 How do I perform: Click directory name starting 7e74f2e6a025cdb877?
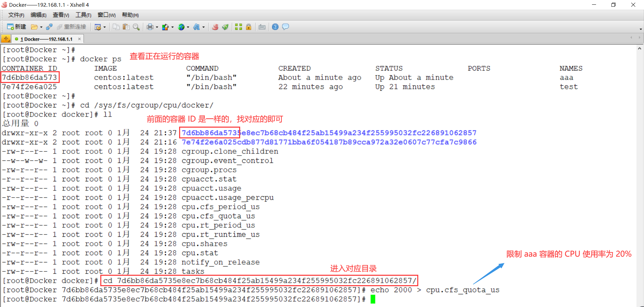pyautogui.click(x=329, y=142)
